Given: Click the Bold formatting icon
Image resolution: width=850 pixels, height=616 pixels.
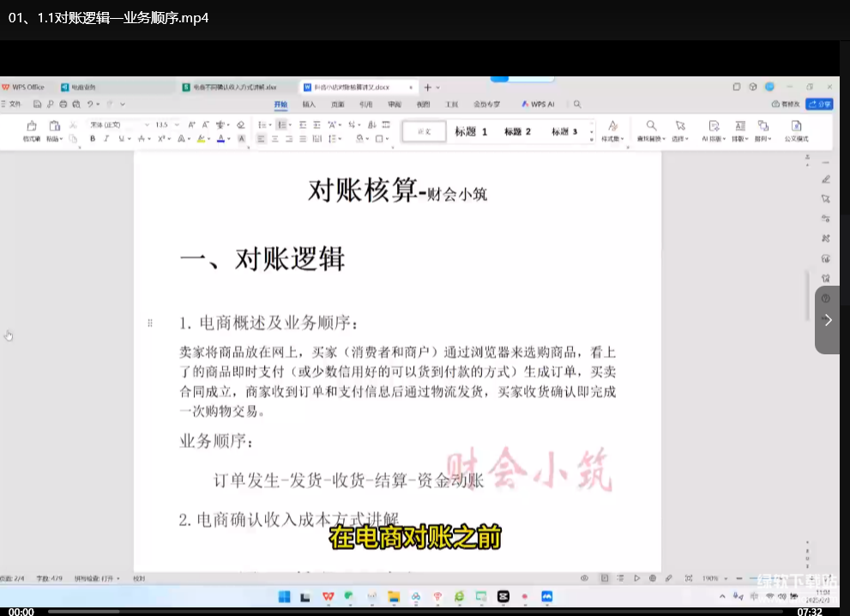Looking at the screenshot, I should [92, 138].
